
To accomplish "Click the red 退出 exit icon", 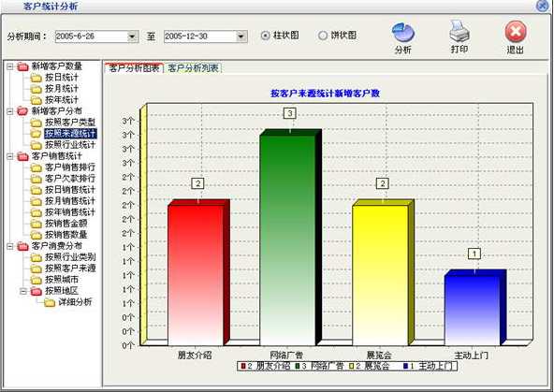I will point(516,32).
